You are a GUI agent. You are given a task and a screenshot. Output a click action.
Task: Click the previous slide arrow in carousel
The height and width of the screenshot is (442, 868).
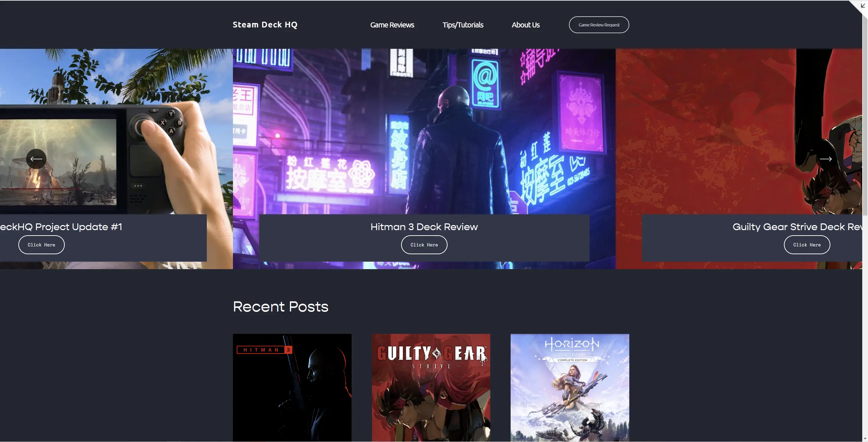[x=36, y=159]
